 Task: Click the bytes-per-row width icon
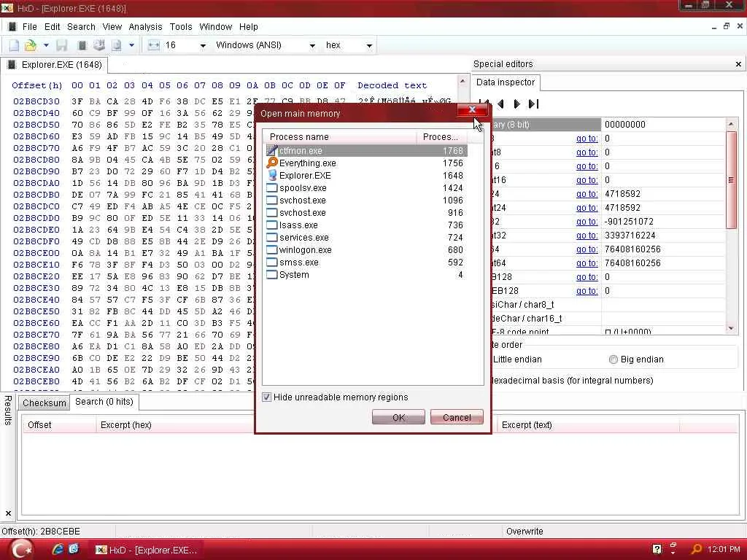(153, 45)
